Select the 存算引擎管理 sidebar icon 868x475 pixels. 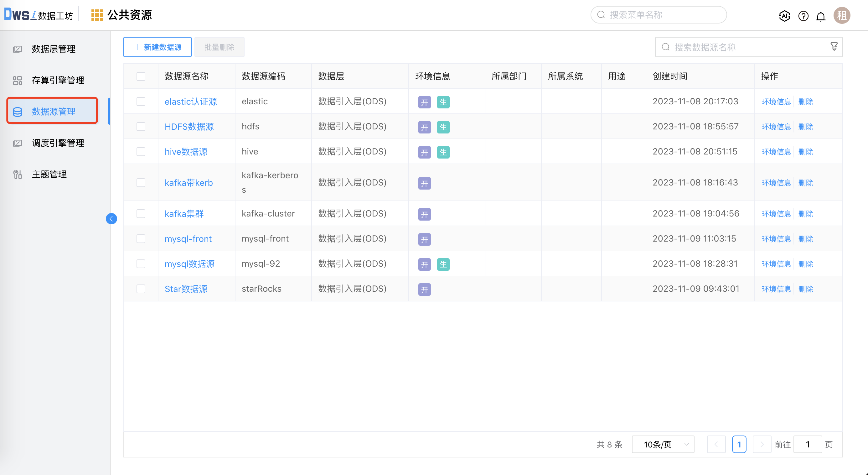[17, 80]
